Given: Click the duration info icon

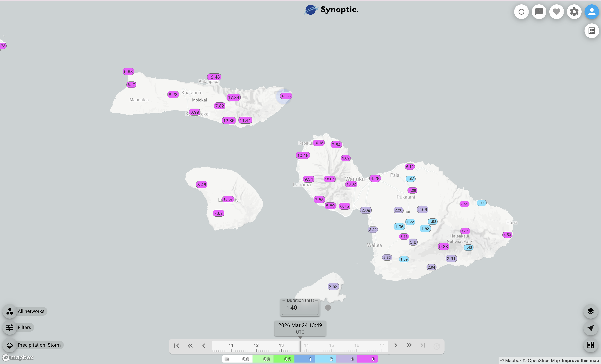Looking at the screenshot, I should (x=328, y=308).
